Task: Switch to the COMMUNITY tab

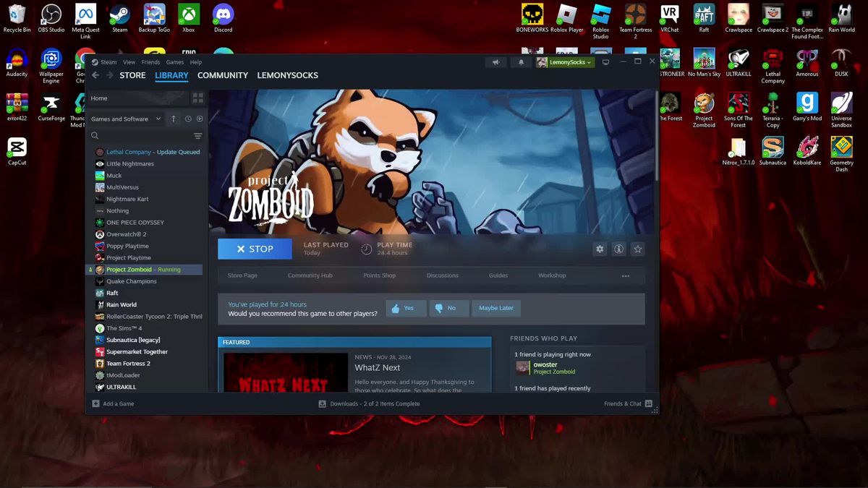Action: [223, 75]
